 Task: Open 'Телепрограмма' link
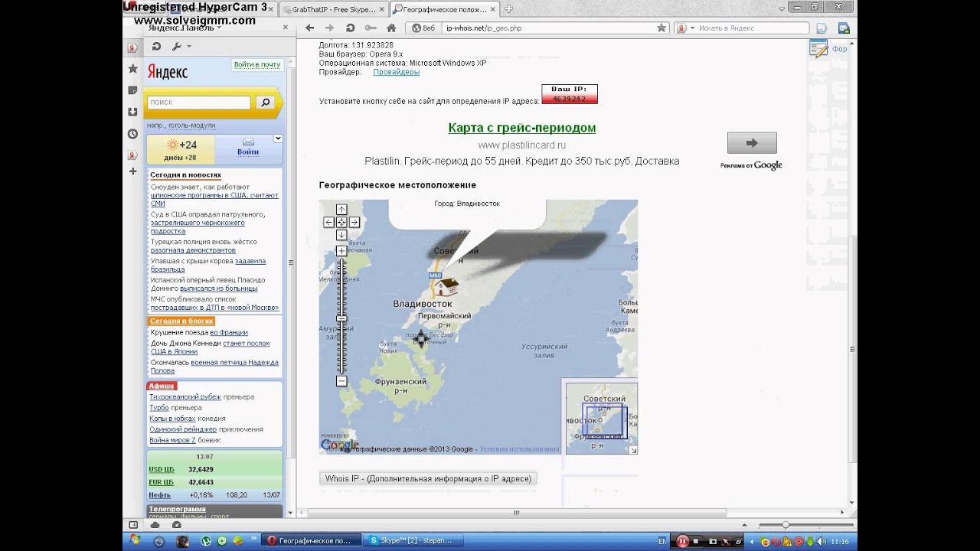(x=177, y=509)
